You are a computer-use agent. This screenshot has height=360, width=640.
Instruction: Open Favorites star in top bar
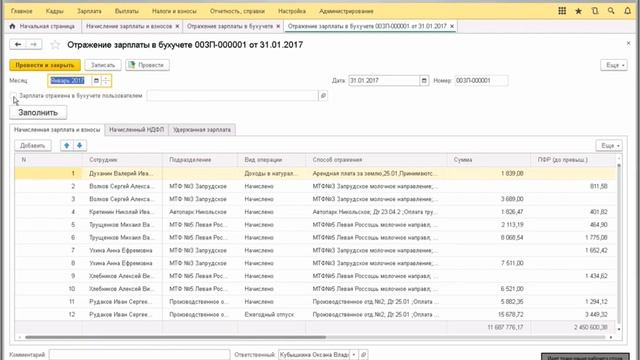pyautogui.click(x=578, y=11)
